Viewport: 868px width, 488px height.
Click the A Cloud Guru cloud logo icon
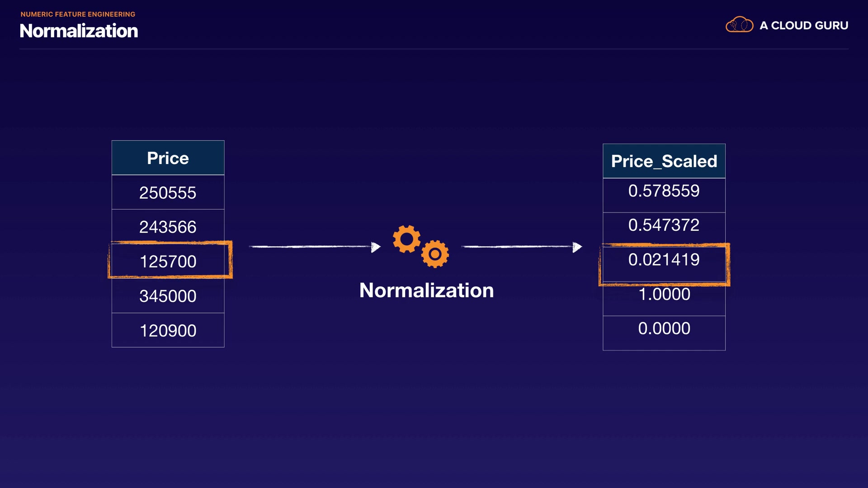[x=739, y=25]
